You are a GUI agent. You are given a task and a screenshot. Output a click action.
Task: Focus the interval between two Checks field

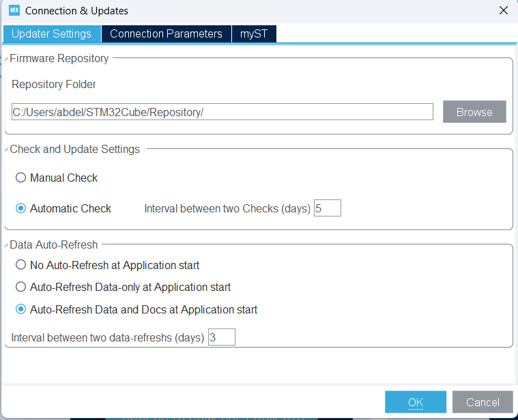pos(327,208)
